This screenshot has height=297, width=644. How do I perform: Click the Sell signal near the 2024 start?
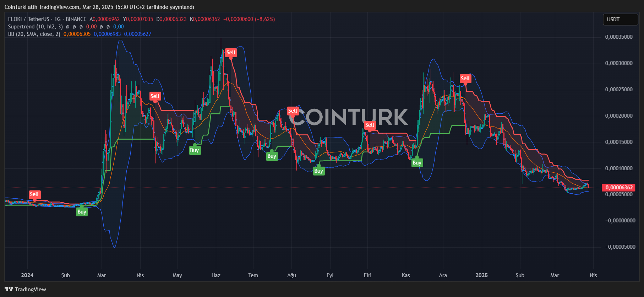tap(34, 194)
